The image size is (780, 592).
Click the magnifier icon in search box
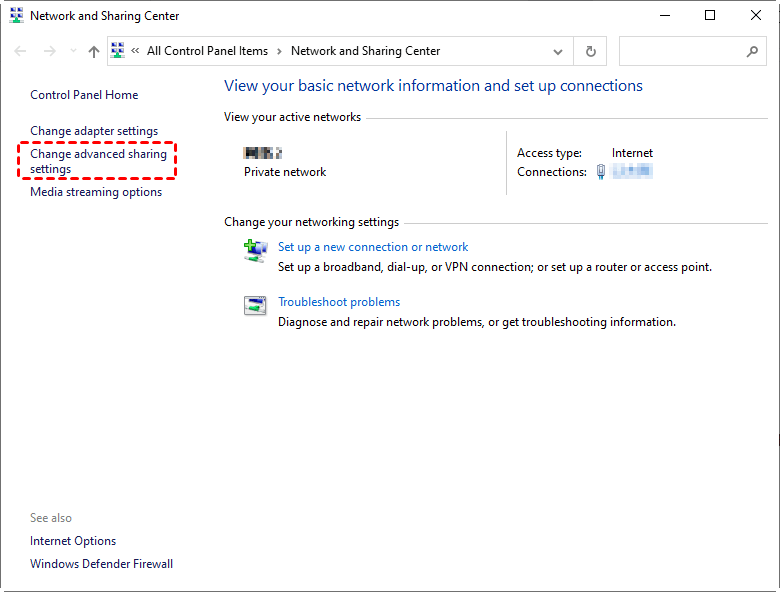click(753, 51)
